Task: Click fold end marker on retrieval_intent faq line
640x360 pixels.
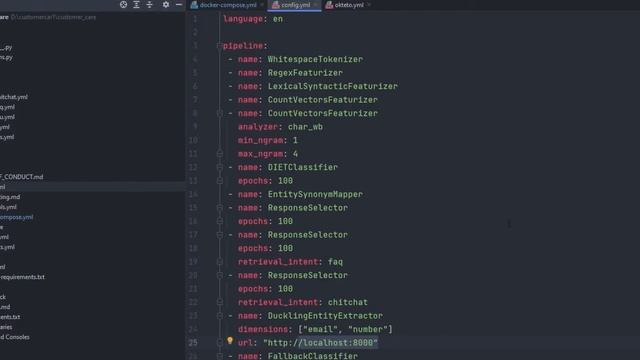Action: (220, 262)
